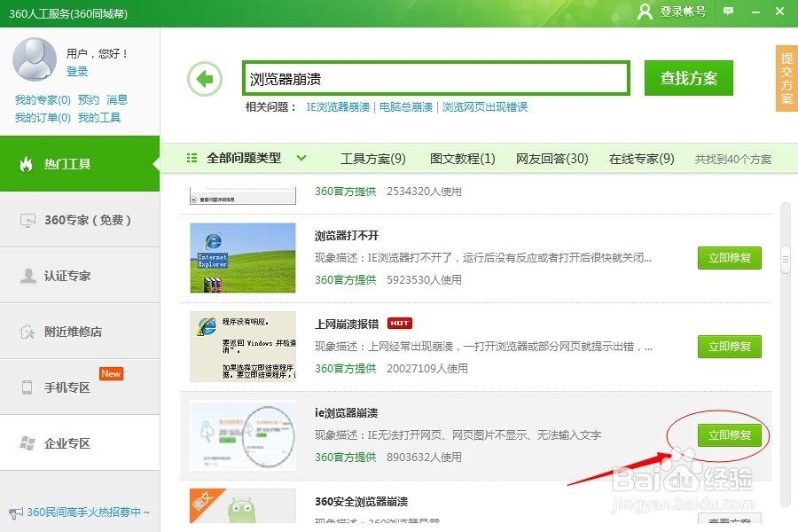798x532 pixels.
Task: Switch to the 网友回答(30) tab
Action: 552,159
